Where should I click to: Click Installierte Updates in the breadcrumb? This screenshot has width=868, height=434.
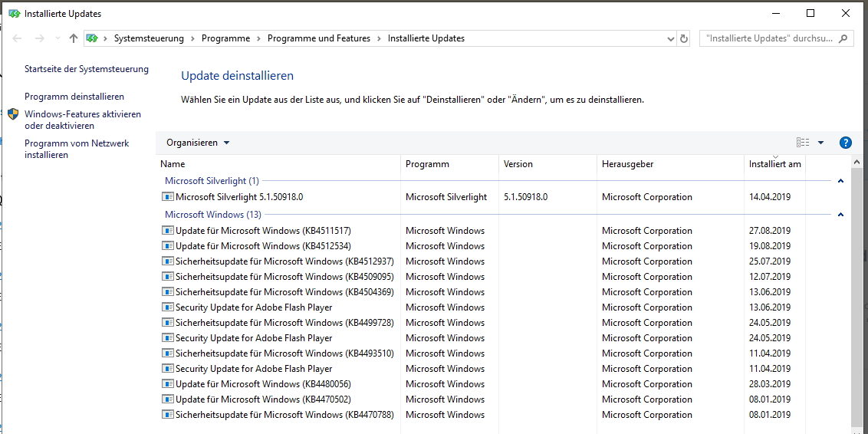[x=426, y=38]
